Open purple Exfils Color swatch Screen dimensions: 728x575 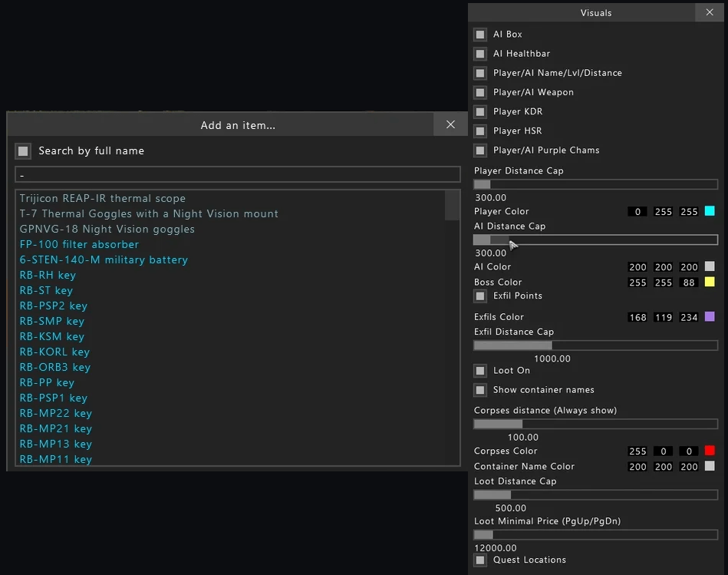pos(710,317)
